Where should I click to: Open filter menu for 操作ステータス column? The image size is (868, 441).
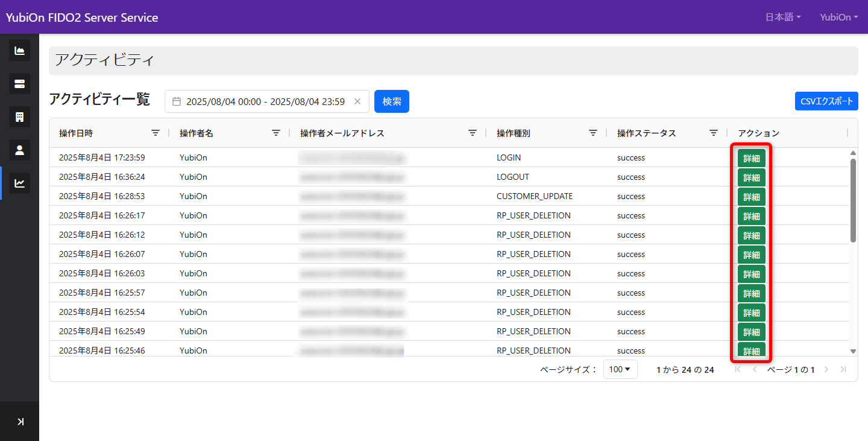(714, 133)
